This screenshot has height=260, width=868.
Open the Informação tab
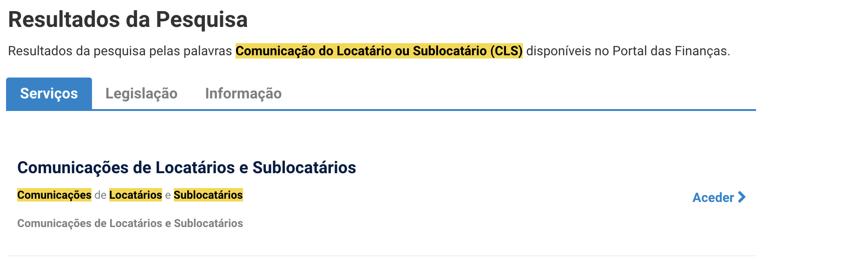coord(243,94)
